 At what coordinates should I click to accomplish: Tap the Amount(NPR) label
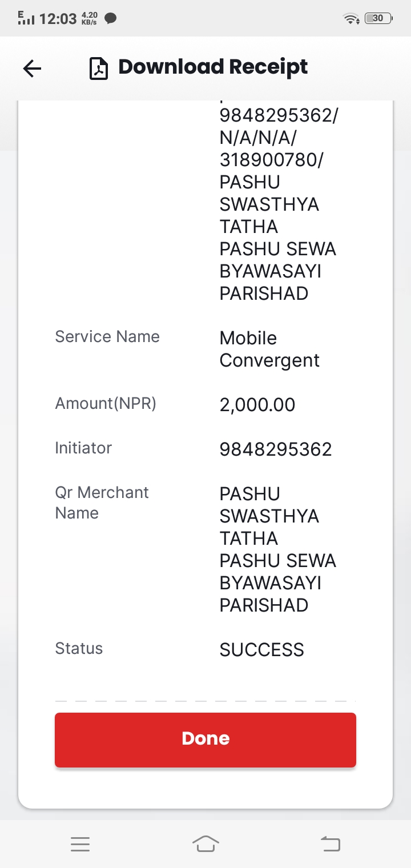click(106, 404)
